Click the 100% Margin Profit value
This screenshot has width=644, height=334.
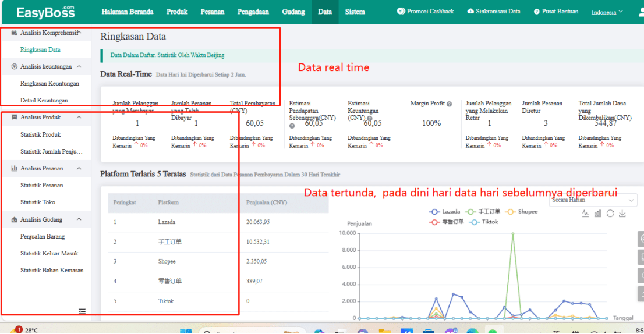(431, 123)
